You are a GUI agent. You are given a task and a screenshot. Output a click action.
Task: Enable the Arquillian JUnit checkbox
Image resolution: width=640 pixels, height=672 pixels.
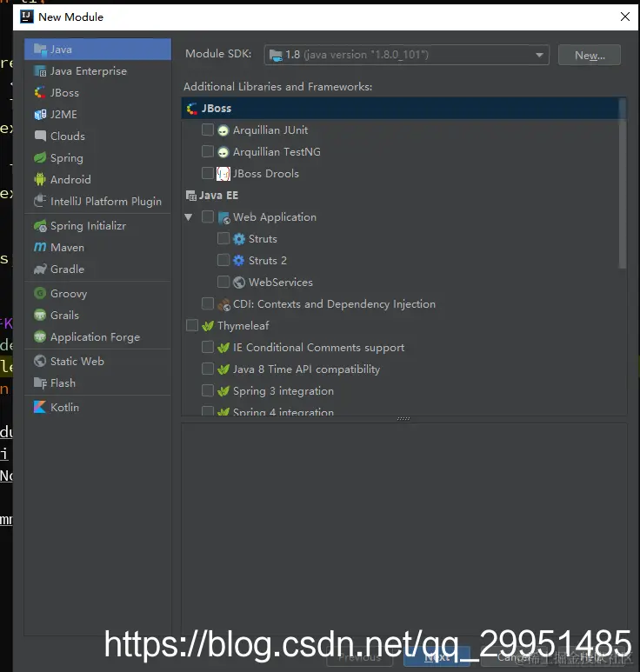[x=208, y=130]
